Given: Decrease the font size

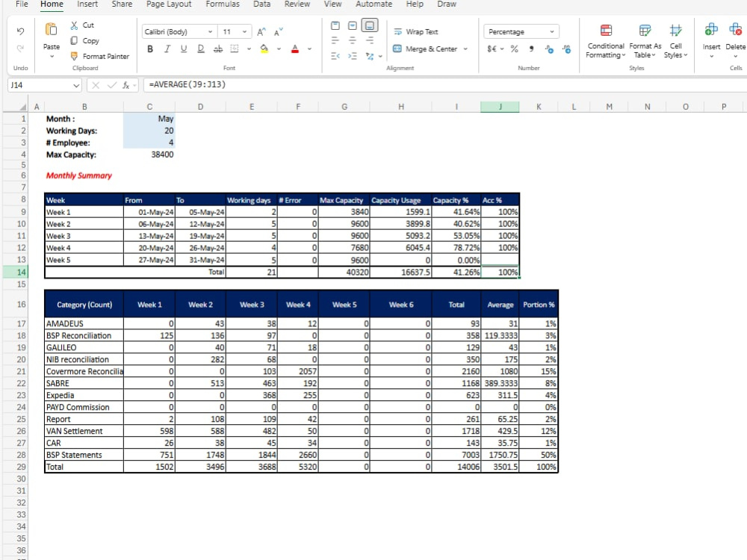Looking at the screenshot, I should pos(278,32).
